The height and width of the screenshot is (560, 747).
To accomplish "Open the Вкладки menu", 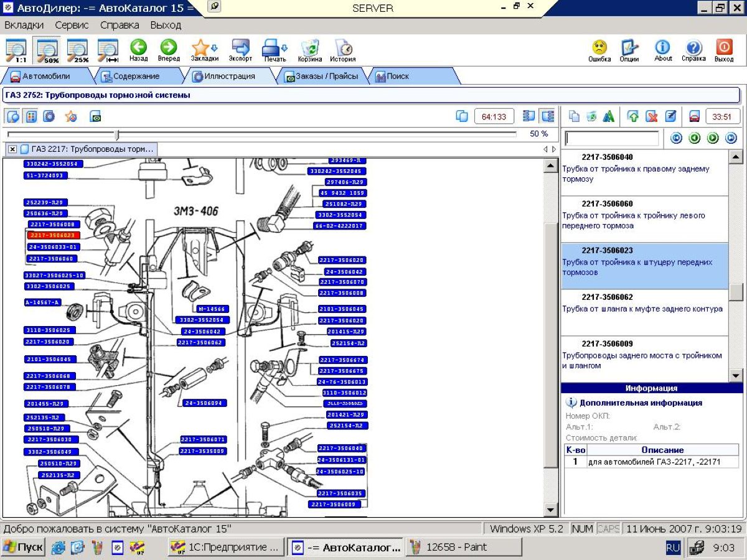I will click(24, 25).
